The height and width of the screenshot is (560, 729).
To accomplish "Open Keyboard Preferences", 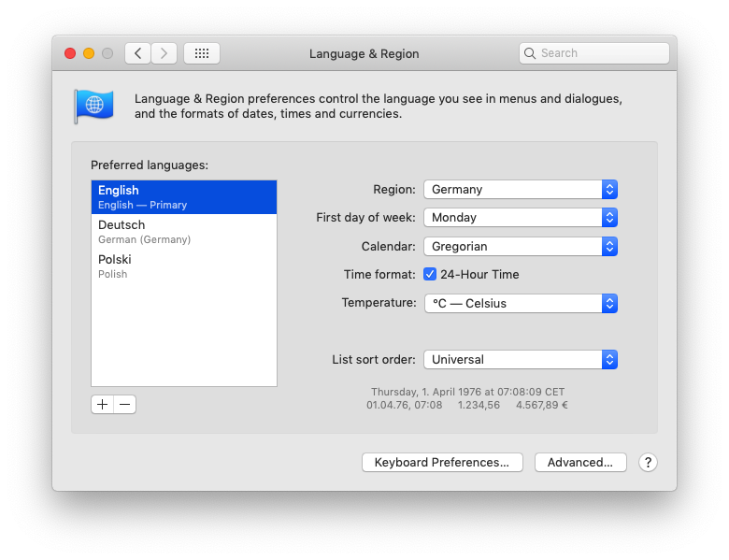I will (441, 462).
